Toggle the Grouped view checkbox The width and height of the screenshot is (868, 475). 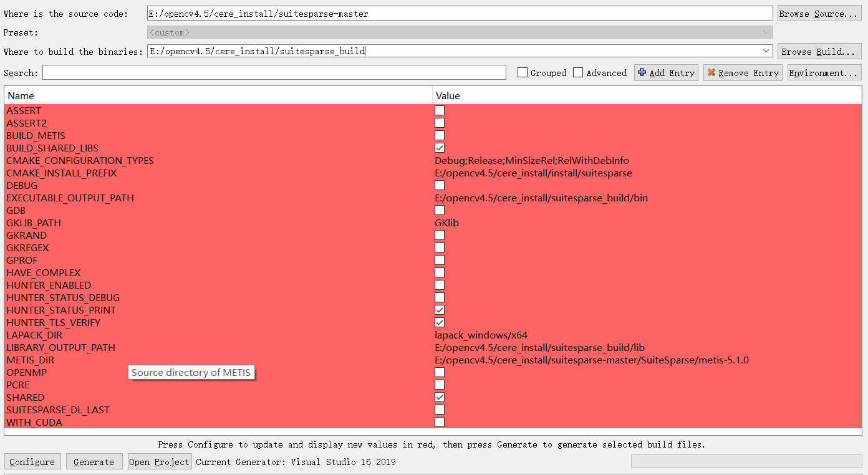(x=522, y=72)
